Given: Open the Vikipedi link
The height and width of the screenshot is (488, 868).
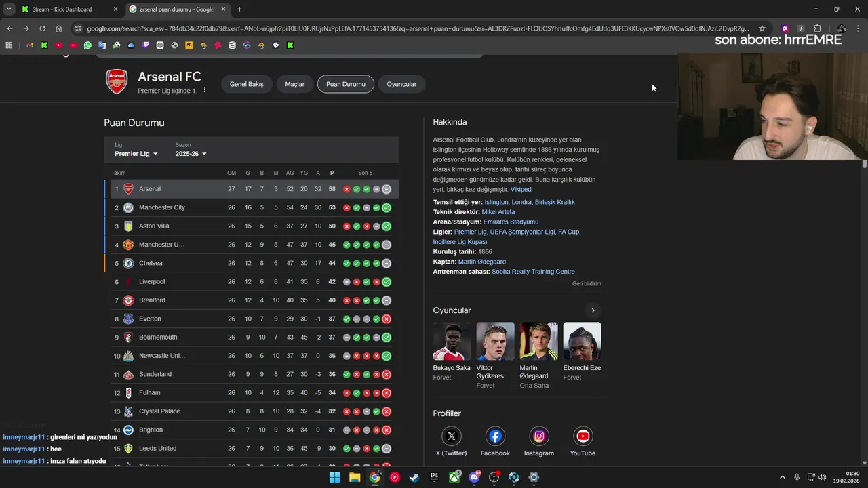Looking at the screenshot, I should [x=521, y=190].
